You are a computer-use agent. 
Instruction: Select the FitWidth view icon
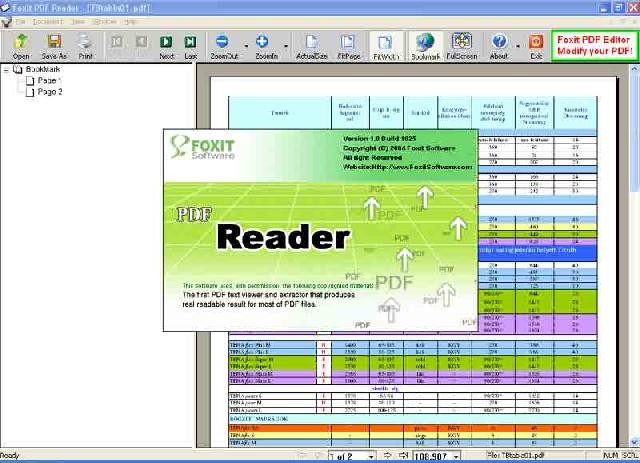point(385,43)
